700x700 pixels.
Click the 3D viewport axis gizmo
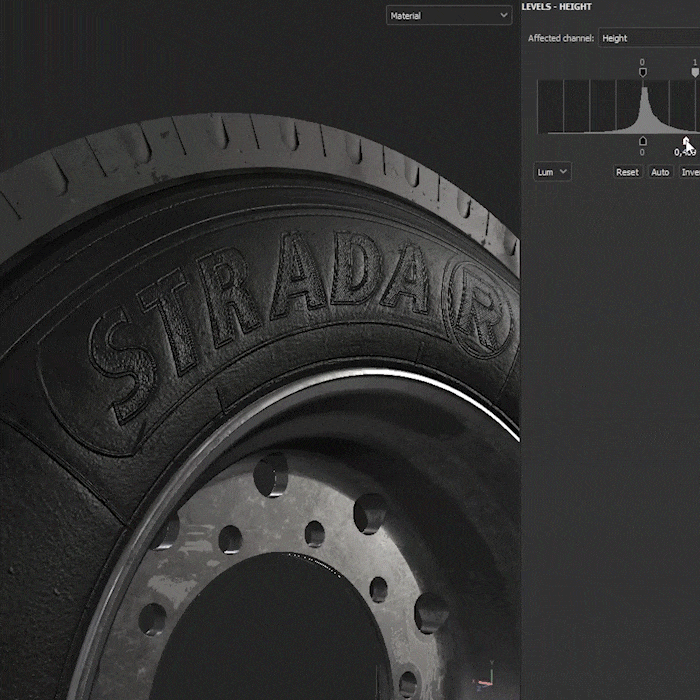[485, 678]
